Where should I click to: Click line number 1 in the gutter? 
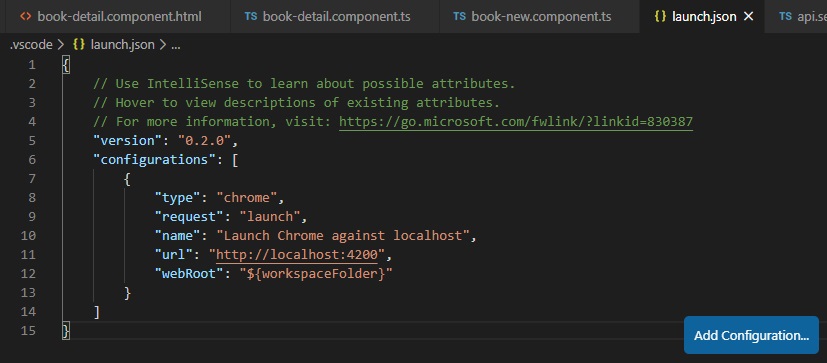(x=32, y=65)
